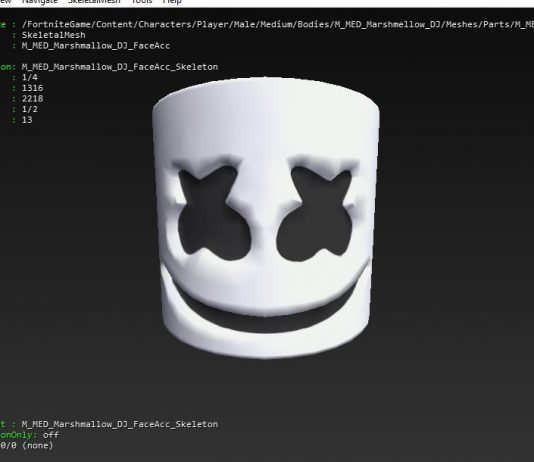Viewport: 534px width, 462px height.
Task: Click the onOnly off value
Action: [51, 435]
